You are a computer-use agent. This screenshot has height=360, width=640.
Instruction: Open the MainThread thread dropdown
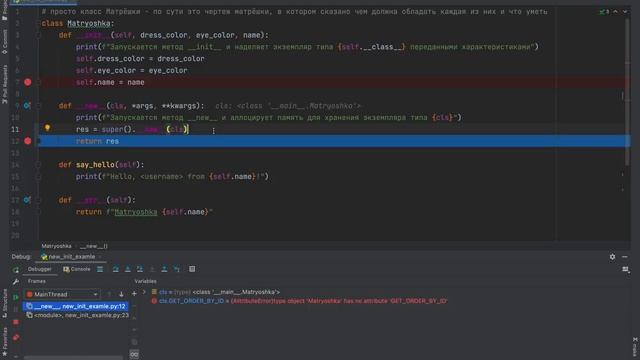click(62, 294)
